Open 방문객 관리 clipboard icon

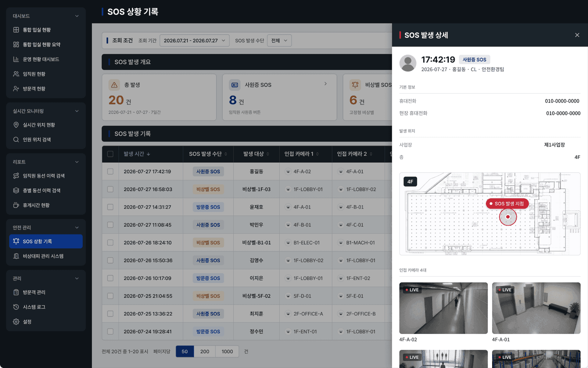pos(16,292)
